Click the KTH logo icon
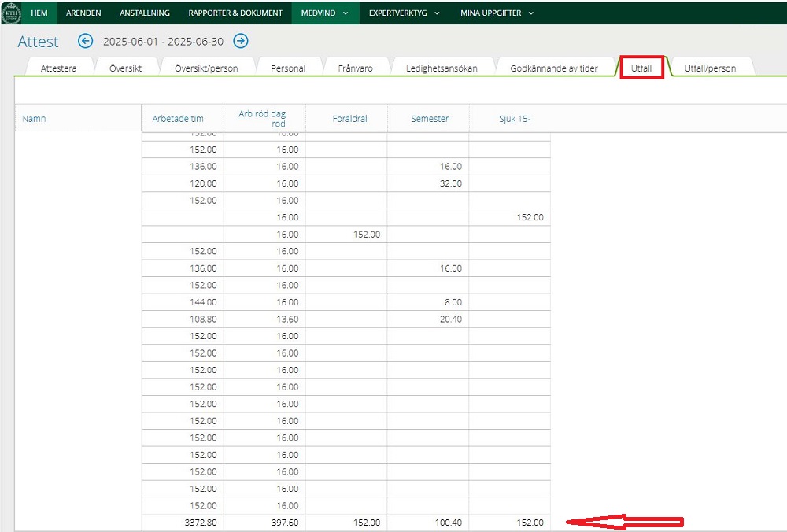The width and height of the screenshot is (787, 532). (x=11, y=13)
